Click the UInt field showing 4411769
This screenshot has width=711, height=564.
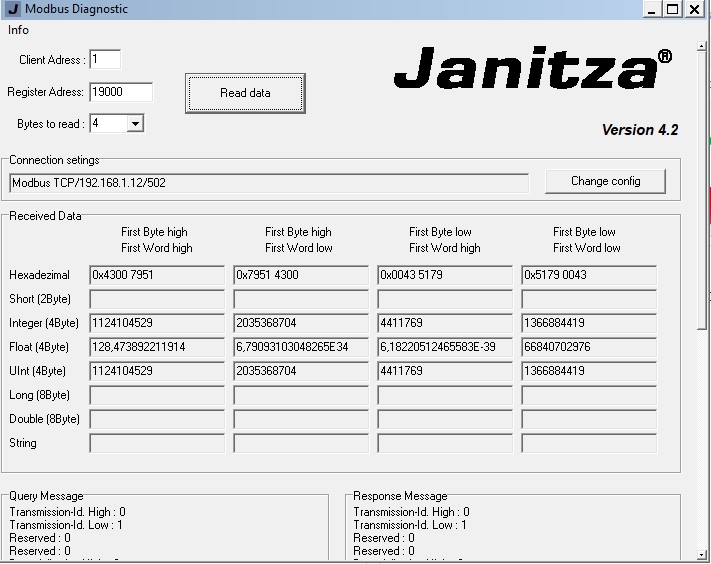[x=445, y=371]
